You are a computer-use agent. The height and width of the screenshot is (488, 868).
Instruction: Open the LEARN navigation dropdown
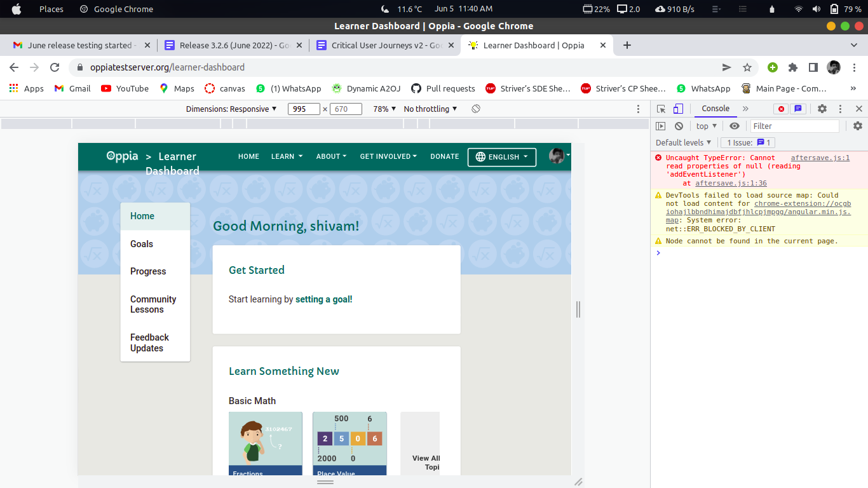[x=287, y=156]
